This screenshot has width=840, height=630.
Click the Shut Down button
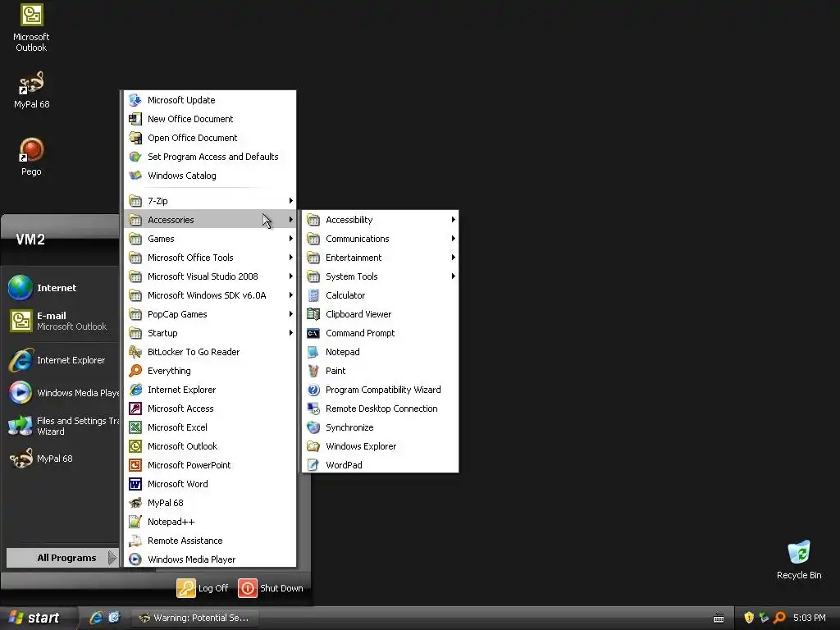[271, 588]
